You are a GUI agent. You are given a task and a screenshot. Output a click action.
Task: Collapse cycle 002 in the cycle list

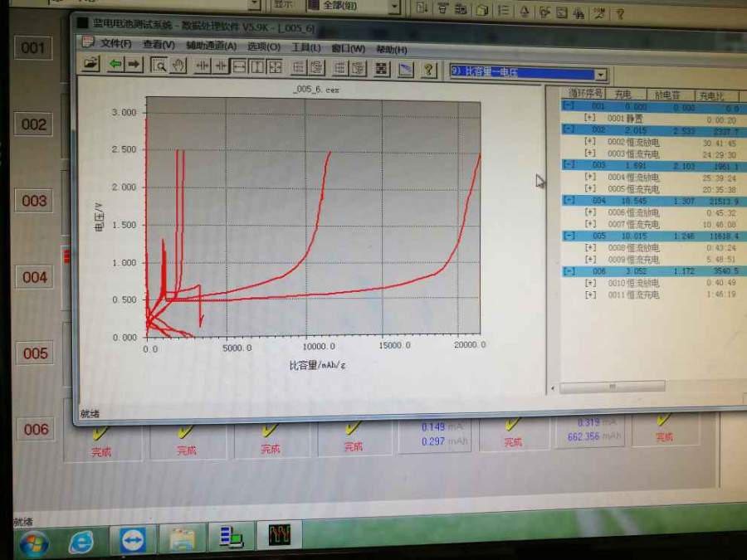tap(569, 129)
